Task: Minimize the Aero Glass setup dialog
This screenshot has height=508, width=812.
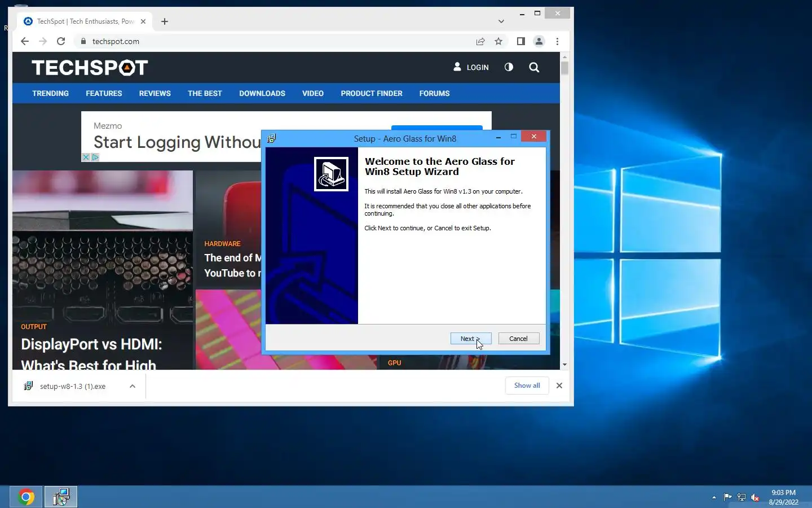Action: click(498, 137)
